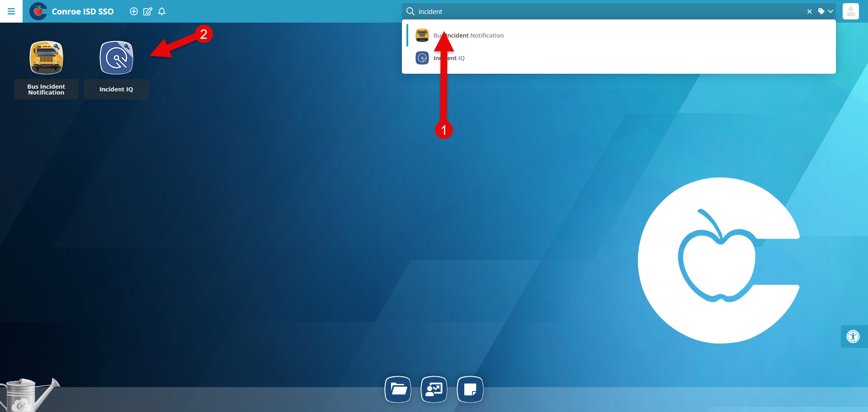Click the add app plus icon
The width and height of the screenshot is (868, 412).
(x=134, y=11)
